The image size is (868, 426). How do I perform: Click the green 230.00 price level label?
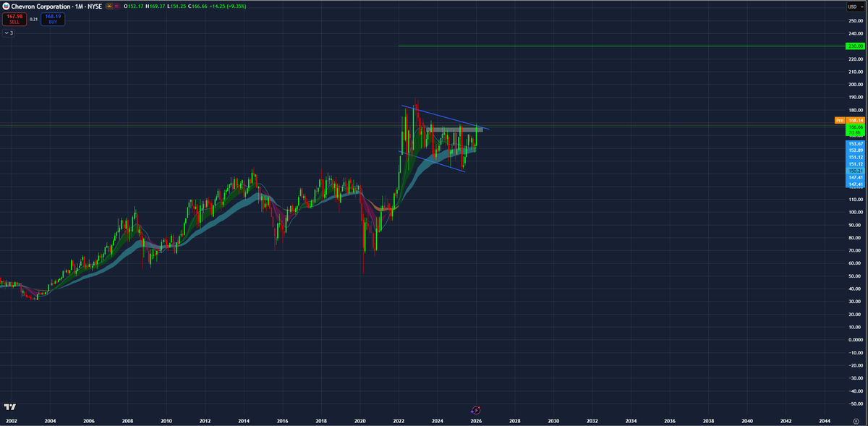tap(856, 46)
